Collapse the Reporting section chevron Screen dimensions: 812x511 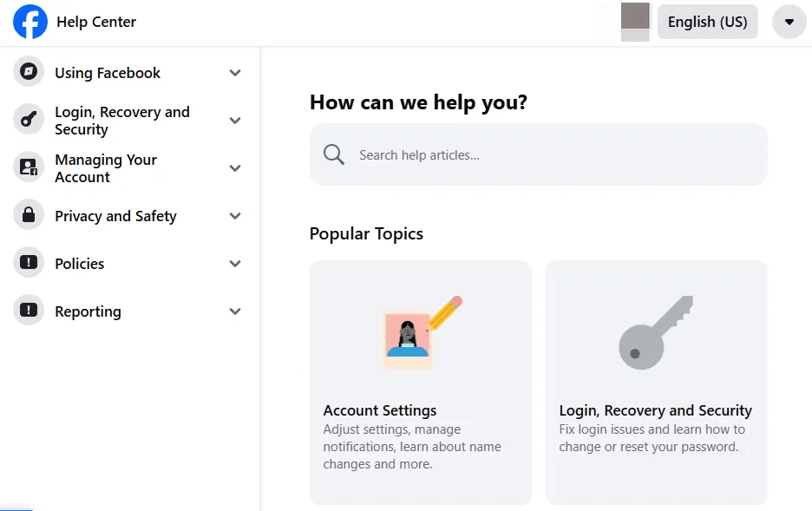pos(234,311)
